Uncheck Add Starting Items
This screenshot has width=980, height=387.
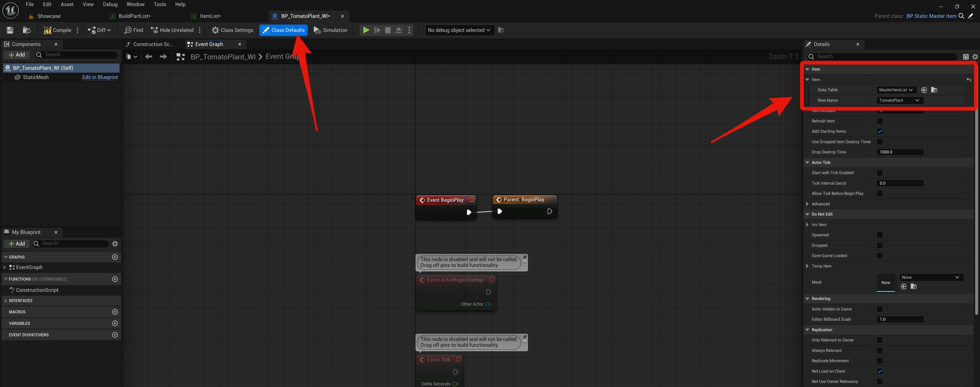(880, 131)
